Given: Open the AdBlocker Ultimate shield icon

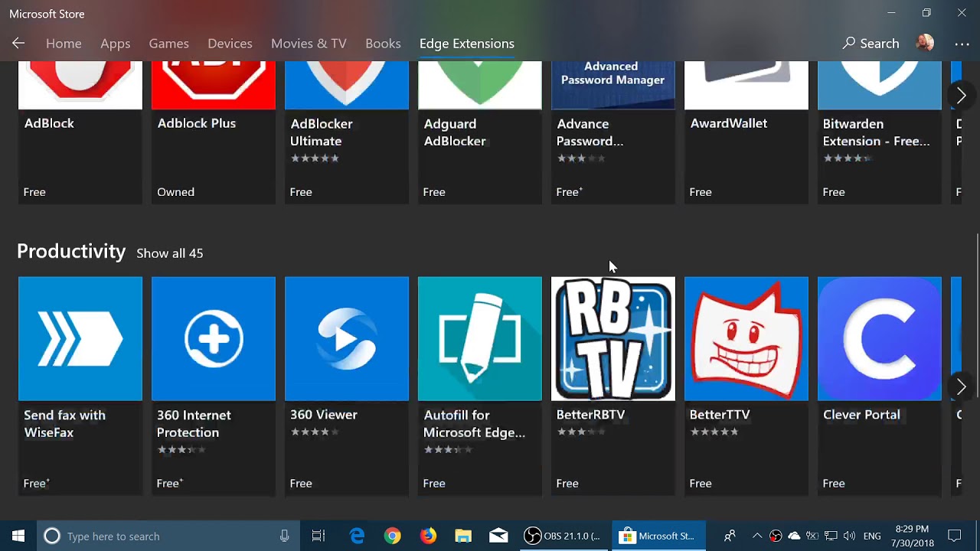Looking at the screenshot, I should tap(347, 86).
